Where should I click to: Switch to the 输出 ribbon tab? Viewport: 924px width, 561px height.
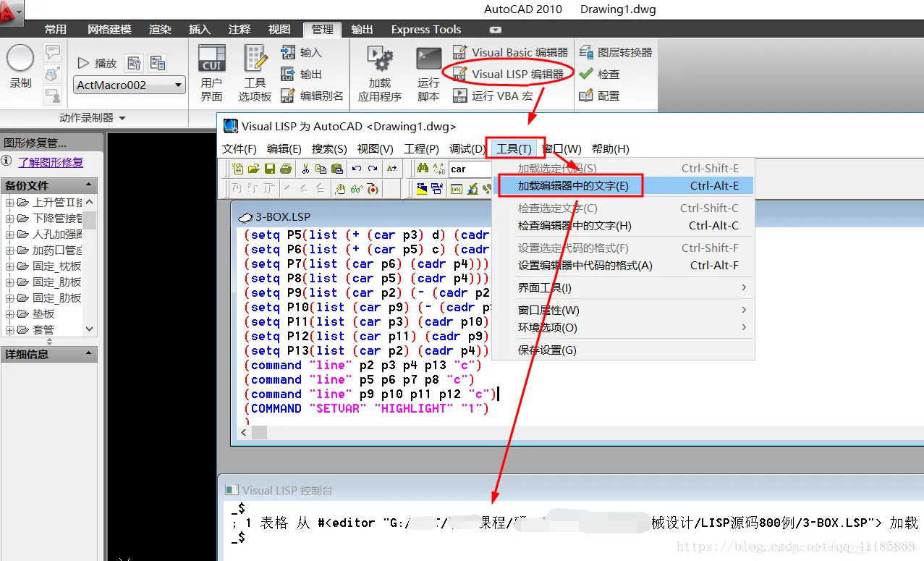tap(363, 30)
